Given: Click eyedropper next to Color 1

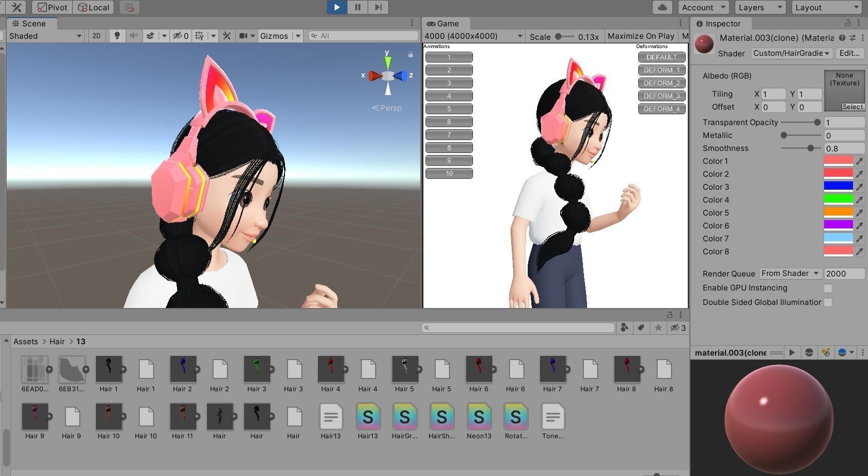Looking at the screenshot, I should point(860,161).
